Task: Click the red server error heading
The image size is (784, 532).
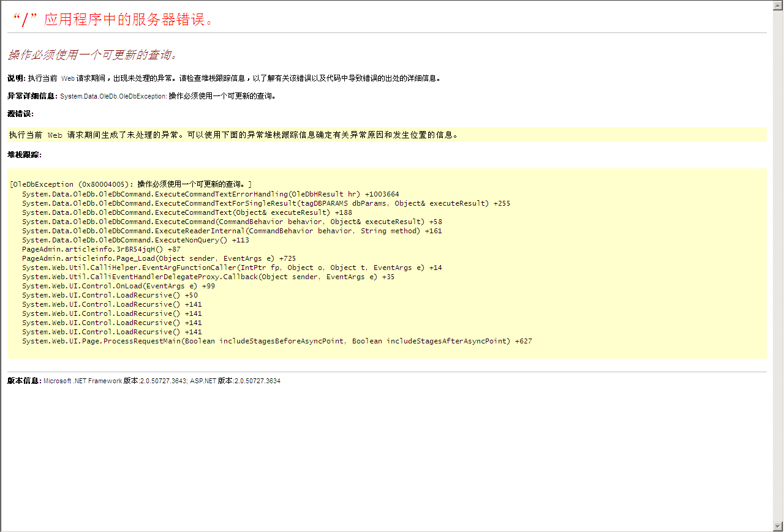Action: click(x=111, y=20)
